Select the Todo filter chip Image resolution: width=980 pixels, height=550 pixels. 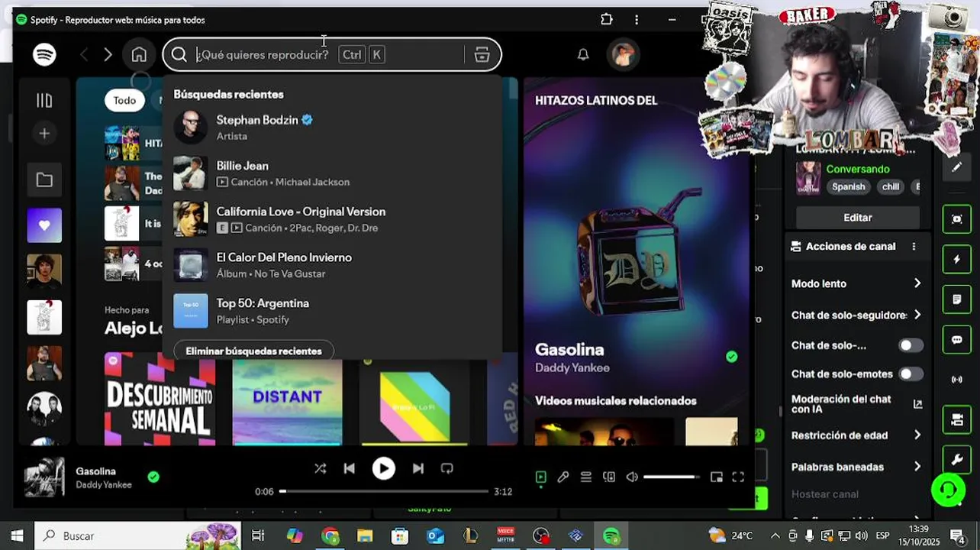(124, 100)
